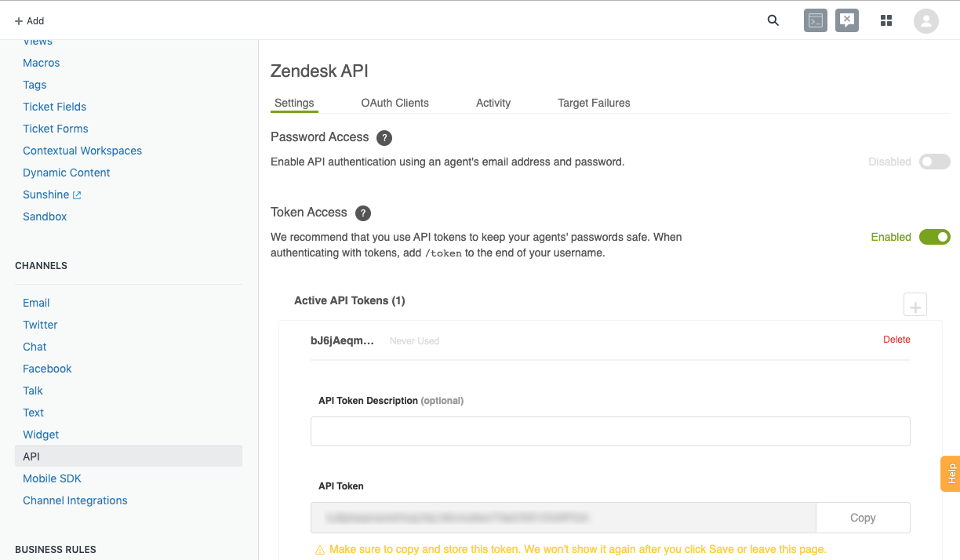
Task: Open Facebook channel settings
Action: (47, 369)
